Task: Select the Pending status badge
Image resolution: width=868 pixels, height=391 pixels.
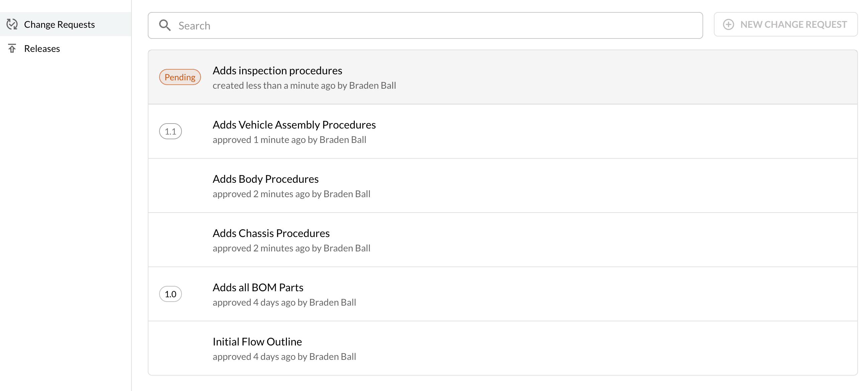Action: click(x=180, y=77)
